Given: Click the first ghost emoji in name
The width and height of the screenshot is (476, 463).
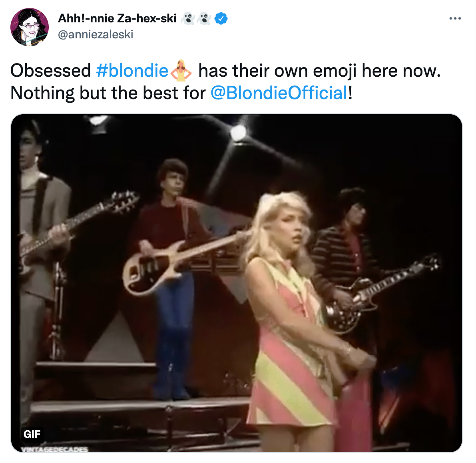Looking at the screenshot, I should (x=188, y=19).
